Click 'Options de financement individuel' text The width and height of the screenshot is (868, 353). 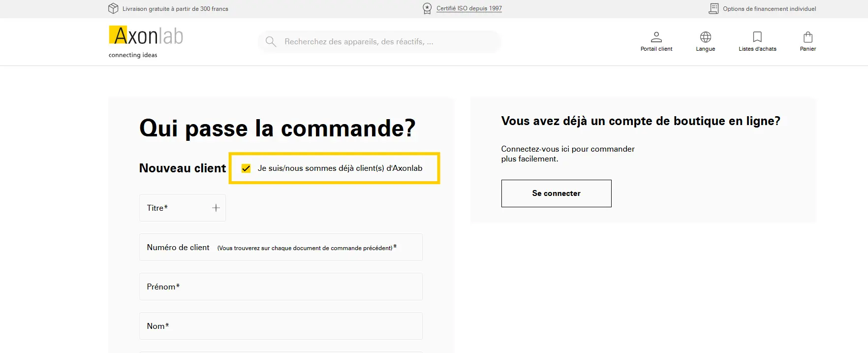click(x=769, y=9)
